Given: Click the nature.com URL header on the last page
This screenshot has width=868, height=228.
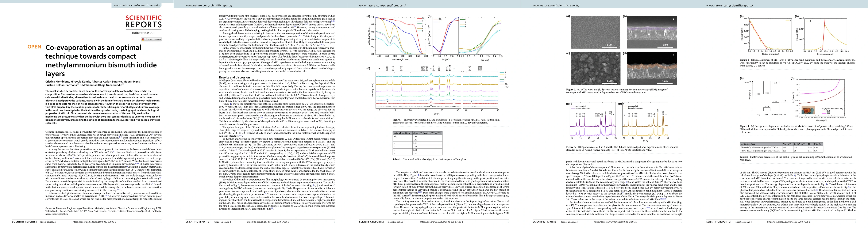Looking at the screenshot, I should (x=730, y=5).
